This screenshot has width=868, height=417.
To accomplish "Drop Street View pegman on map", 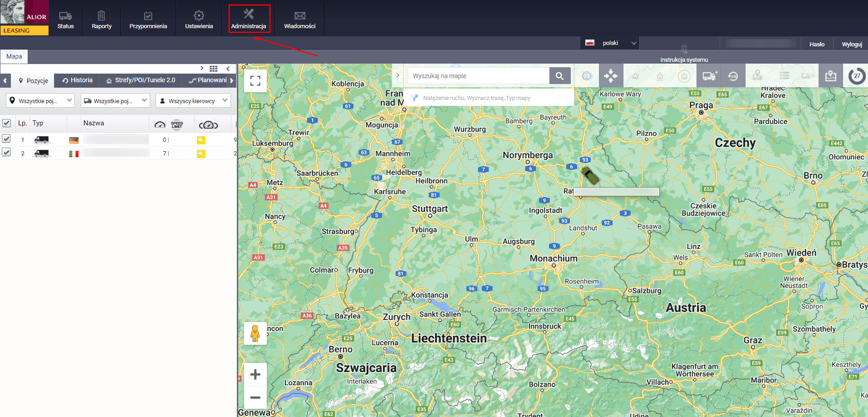I will [255, 333].
